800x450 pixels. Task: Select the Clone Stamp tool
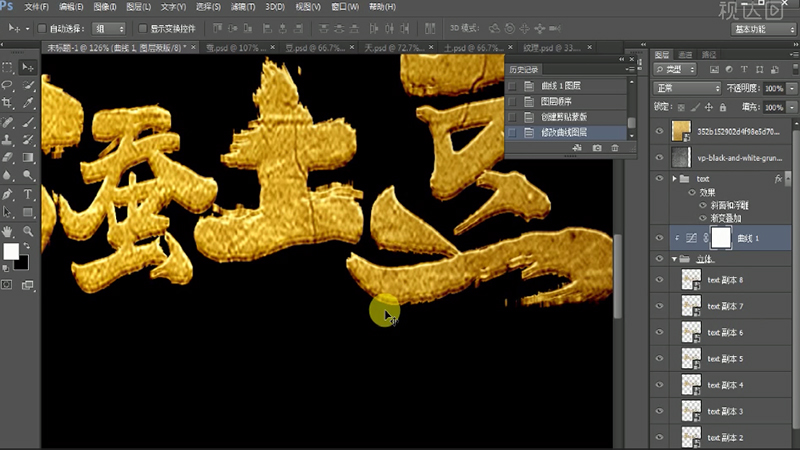(x=8, y=139)
